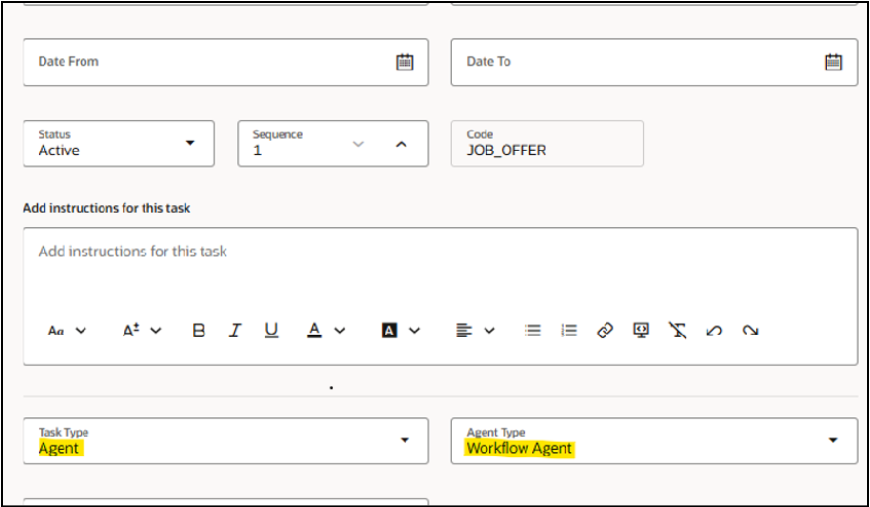Click the font size A± icon
Image resolution: width=870 pixels, height=507 pixels.
(131, 331)
